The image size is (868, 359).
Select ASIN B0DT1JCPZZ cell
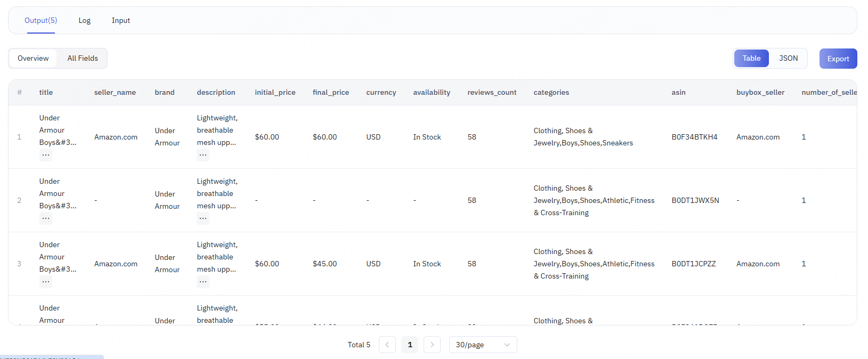pyautogui.click(x=694, y=264)
